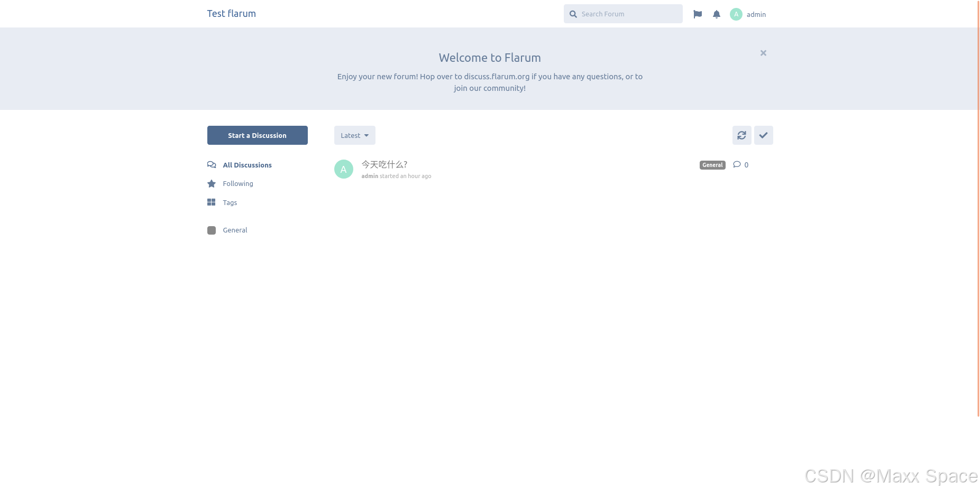
Task: Open the admin user menu
Action: point(748,14)
